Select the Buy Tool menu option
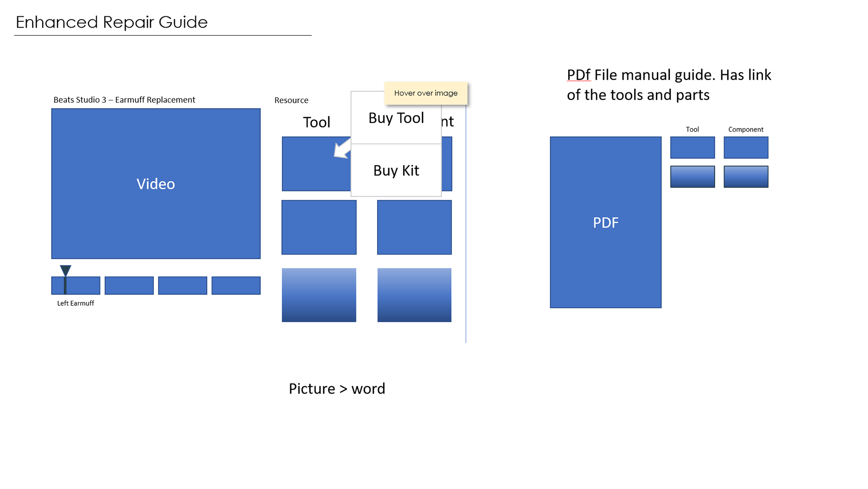This screenshot has width=868, height=489. pyautogui.click(x=396, y=118)
